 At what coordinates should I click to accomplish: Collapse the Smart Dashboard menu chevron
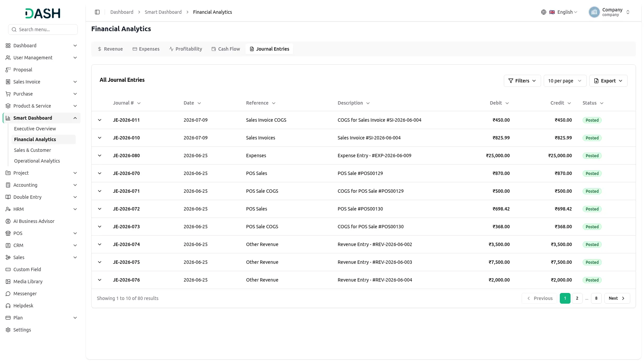75,118
